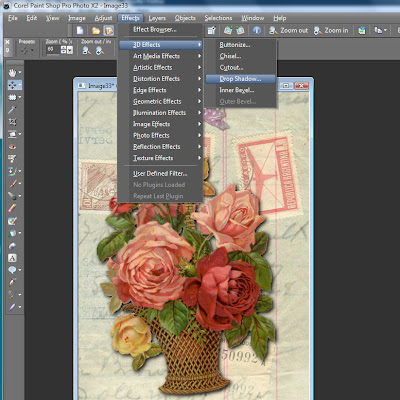Open the View menu
Screen dimensions: 400x400
pos(52,18)
